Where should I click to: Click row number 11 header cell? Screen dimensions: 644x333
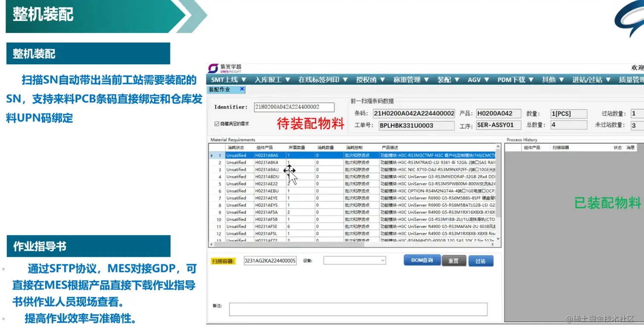point(217,227)
